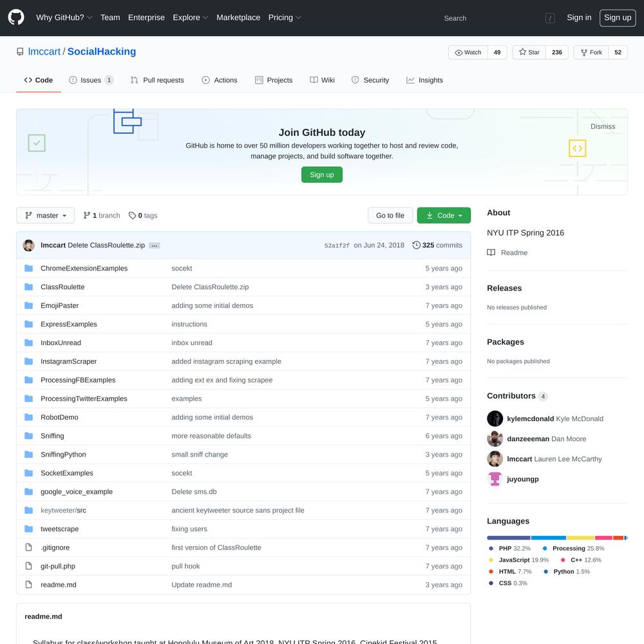Open the Projects tab

[274, 80]
